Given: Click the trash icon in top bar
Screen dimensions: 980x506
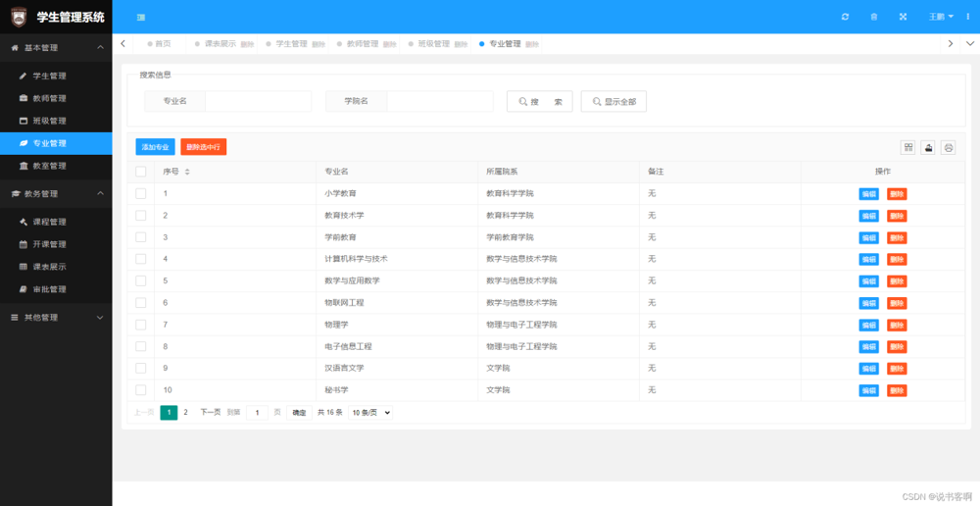Looking at the screenshot, I should [x=874, y=17].
